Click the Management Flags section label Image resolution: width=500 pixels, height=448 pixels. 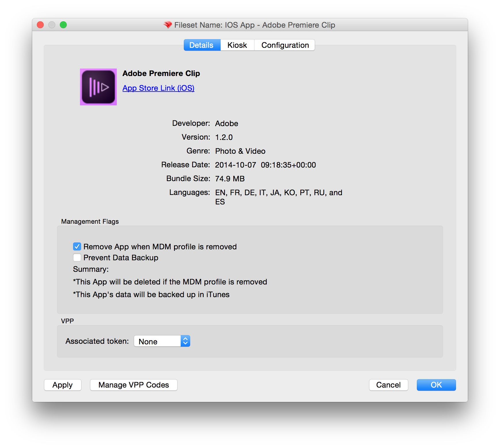click(x=90, y=221)
